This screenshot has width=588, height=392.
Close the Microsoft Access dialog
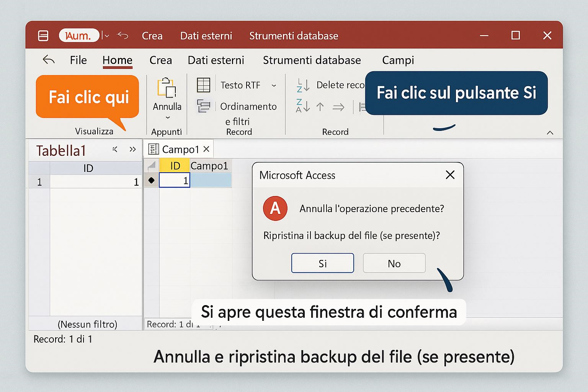pyautogui.click(x=450, y=175)
